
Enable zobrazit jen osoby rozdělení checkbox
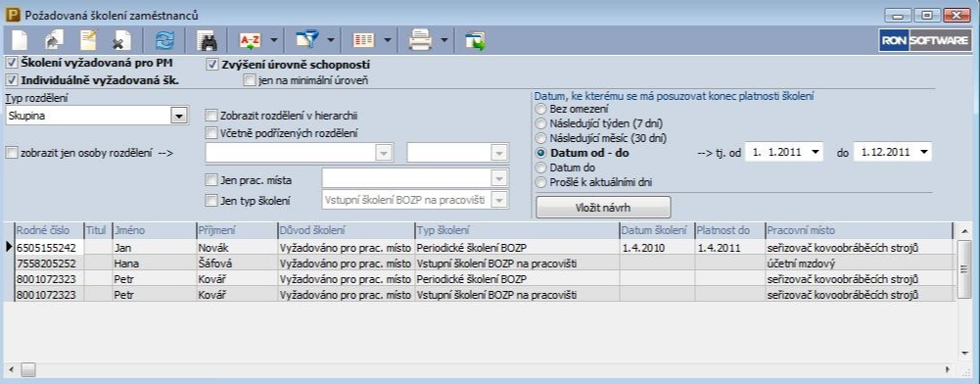click(x=11, y=152)
